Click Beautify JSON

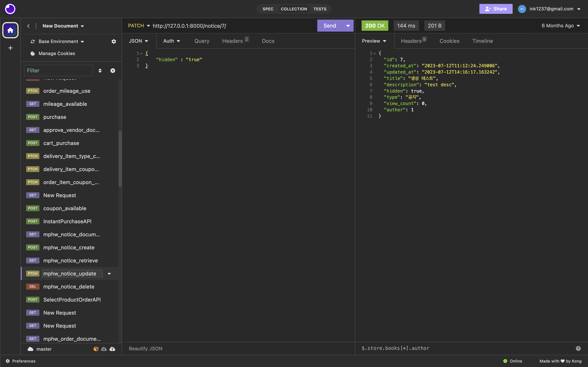(145, 349)
